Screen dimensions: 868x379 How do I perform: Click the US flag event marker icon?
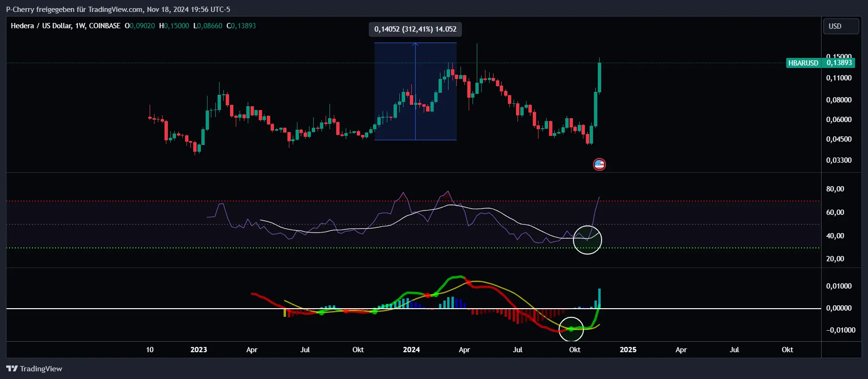[599, 165]
